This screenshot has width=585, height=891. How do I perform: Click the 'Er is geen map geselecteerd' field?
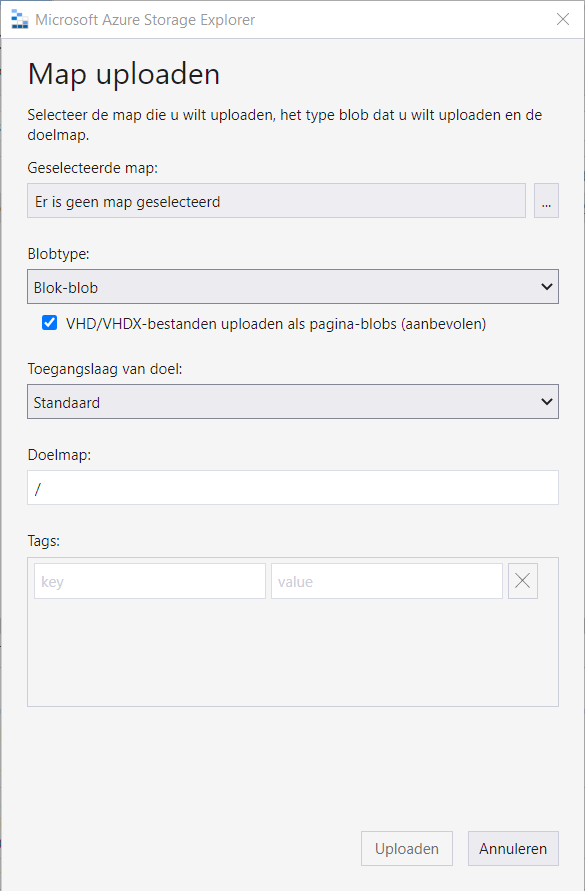[x=276, y=201]
